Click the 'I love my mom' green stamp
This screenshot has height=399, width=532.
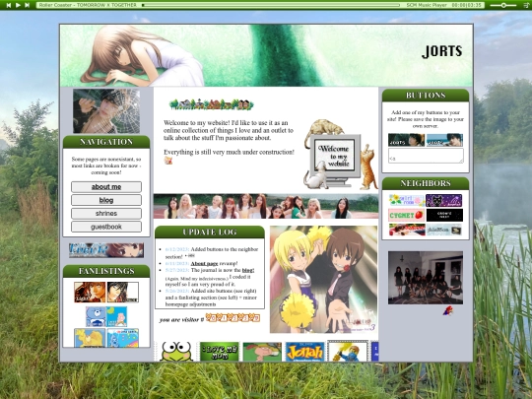click(219, 352)
